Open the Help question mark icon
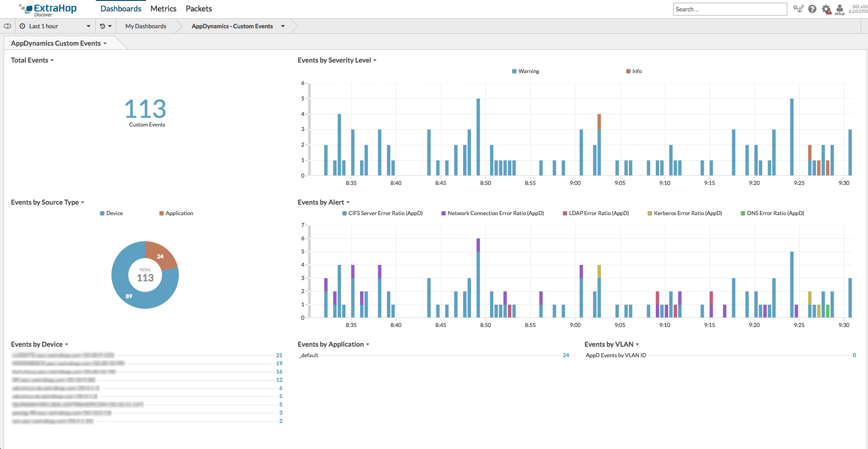Image resolution: width=868 pixels, height=449 pixels. point(812,9)
